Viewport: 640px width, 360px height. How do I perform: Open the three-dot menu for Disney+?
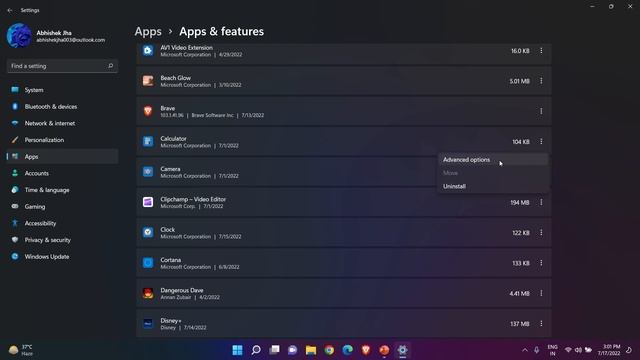tap(541, 323)
